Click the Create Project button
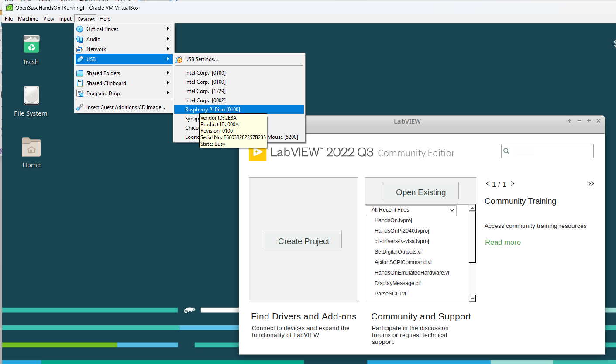The width and height of the screenshot is (616, 364). 303,240
